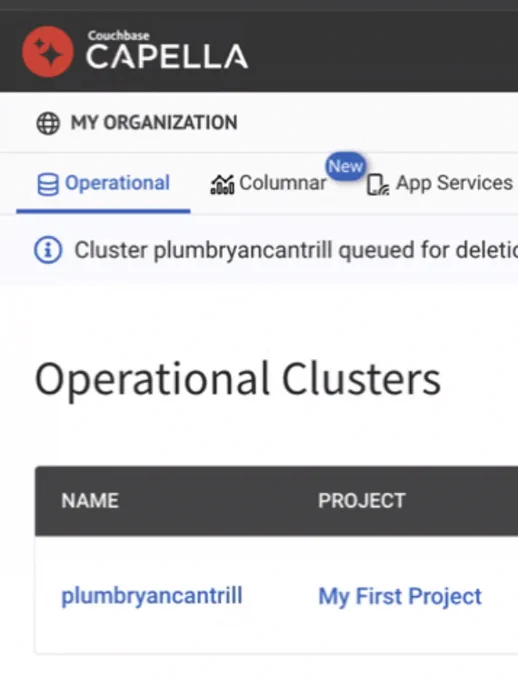Click the Couchbase Capella red star logo
This screenshot has width=518, height=680.
point(48,52)
